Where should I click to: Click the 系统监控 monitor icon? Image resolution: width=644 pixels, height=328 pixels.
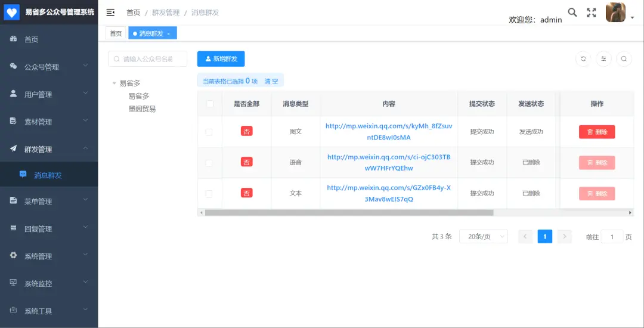13,283
